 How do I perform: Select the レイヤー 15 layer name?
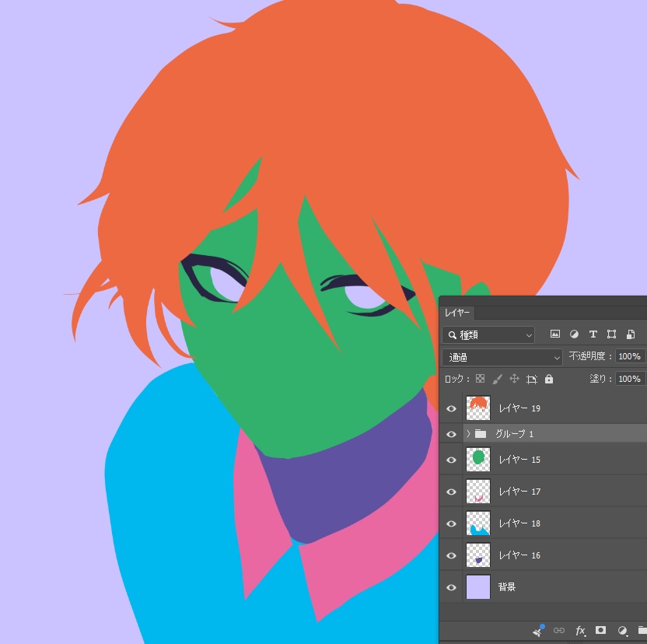click(x=519, y=460)
